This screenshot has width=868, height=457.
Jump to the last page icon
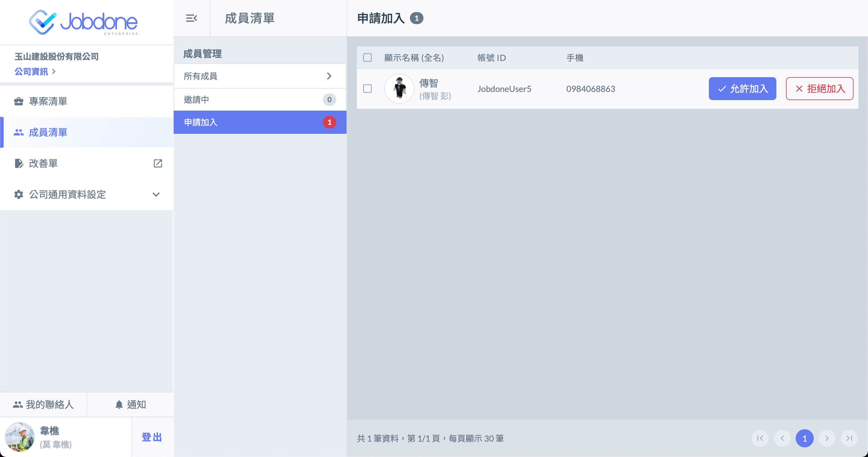(x=849, y=438)
